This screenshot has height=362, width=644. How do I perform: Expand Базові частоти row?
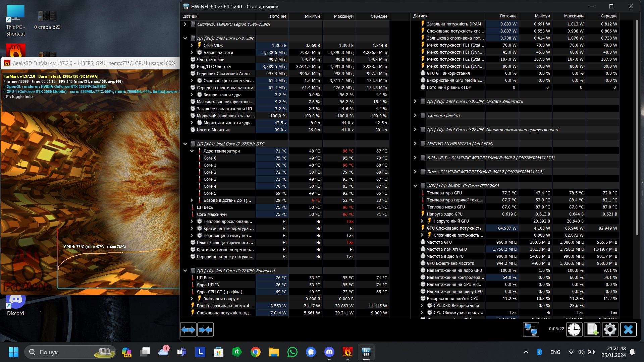pos(192,52)
